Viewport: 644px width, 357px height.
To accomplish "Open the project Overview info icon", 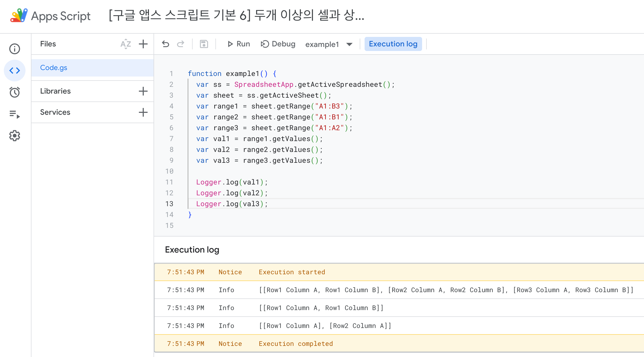I will click(15, 49).
